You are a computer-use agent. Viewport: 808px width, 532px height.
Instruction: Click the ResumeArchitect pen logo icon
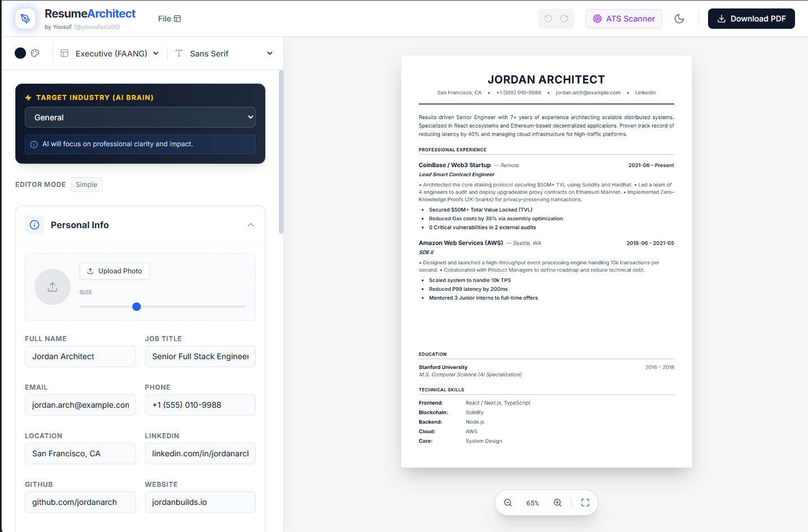coord(25,19)
